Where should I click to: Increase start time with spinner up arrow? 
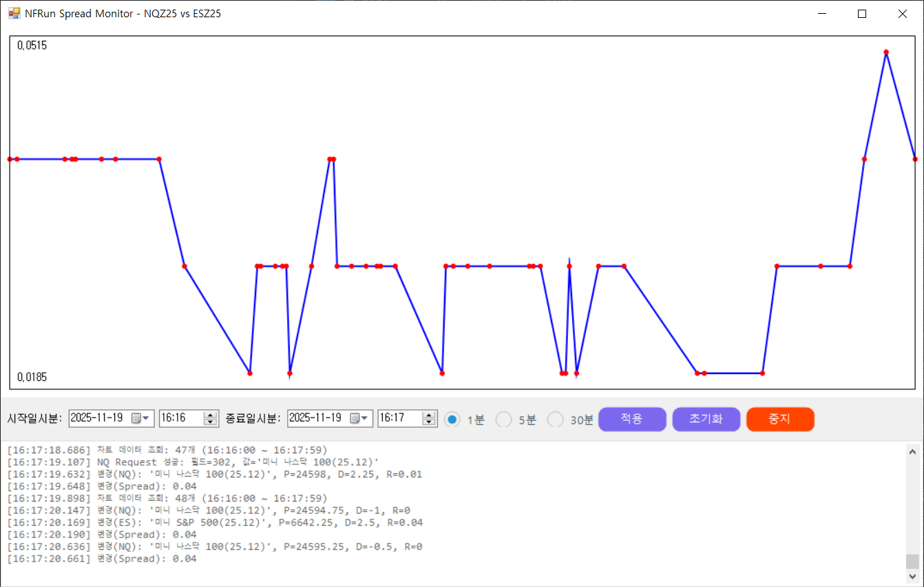(211, 414)
